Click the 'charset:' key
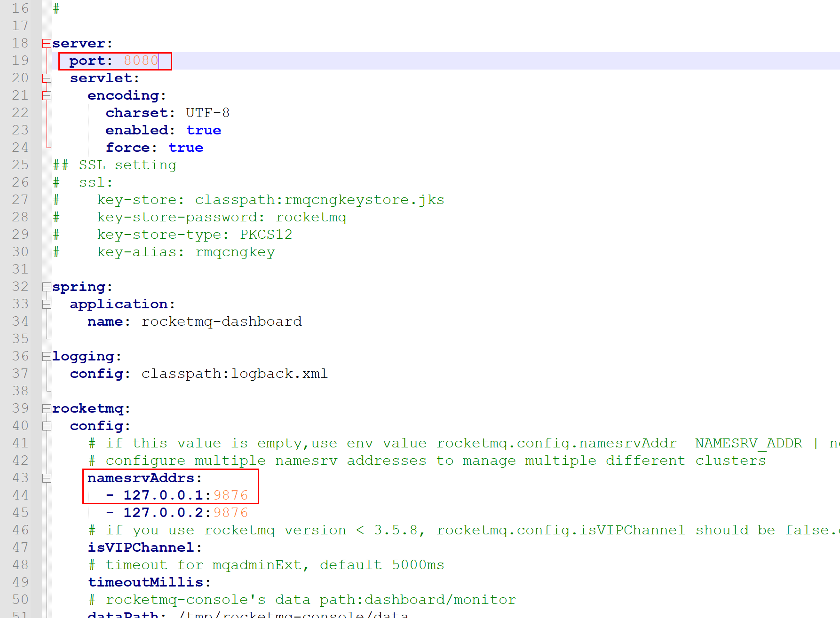This screenshot has height=618, width=840. (x=140, y=113)
